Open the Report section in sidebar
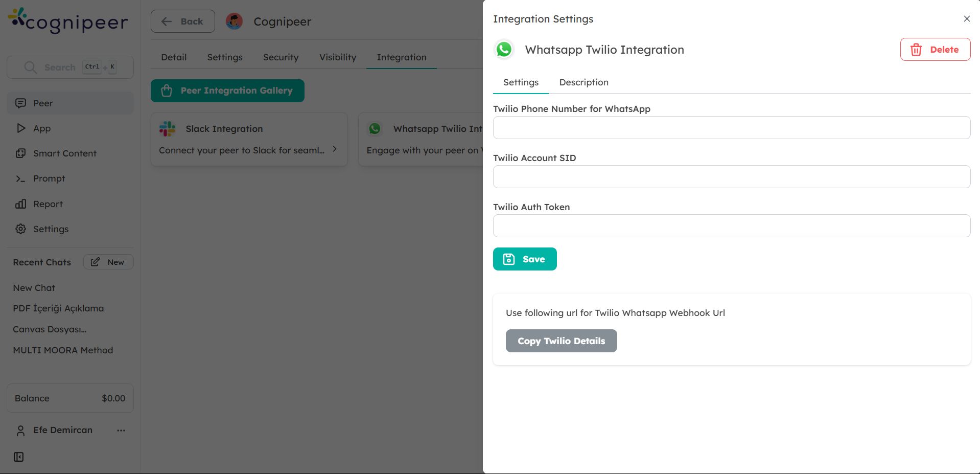980x474 pixels. 48,204
